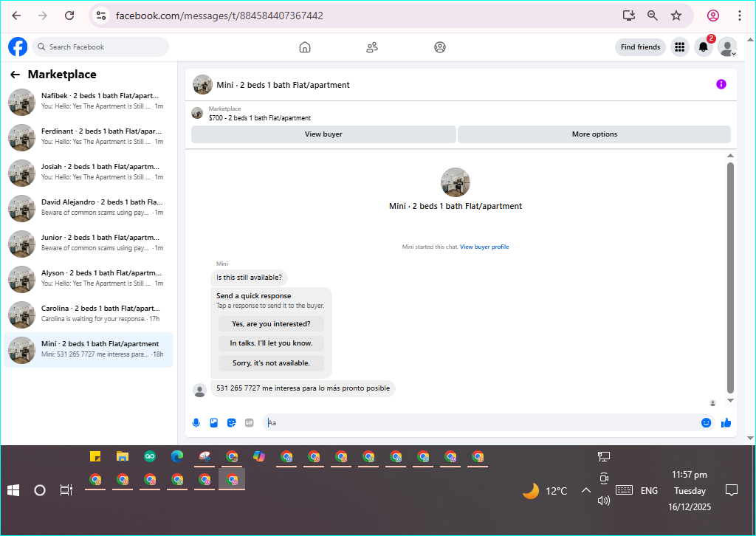Open the volume speaker tray icon
The width and height of the screenshot is (756, 536).
click(604, 501)
